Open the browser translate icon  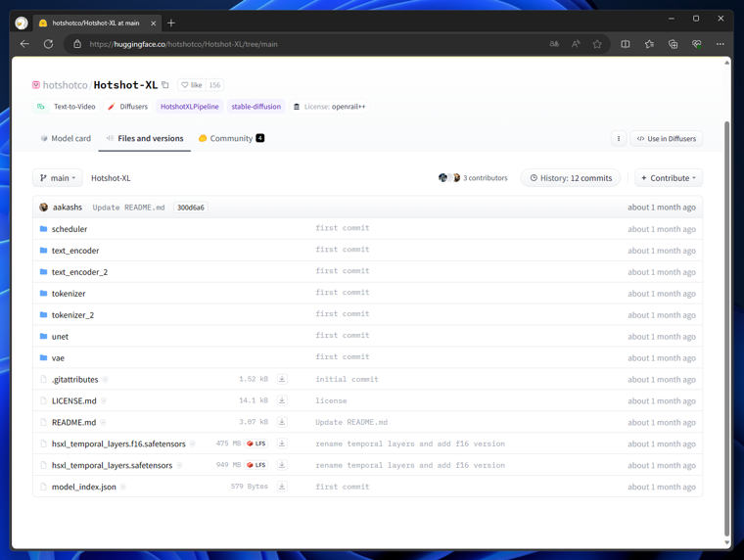(554, 44)
